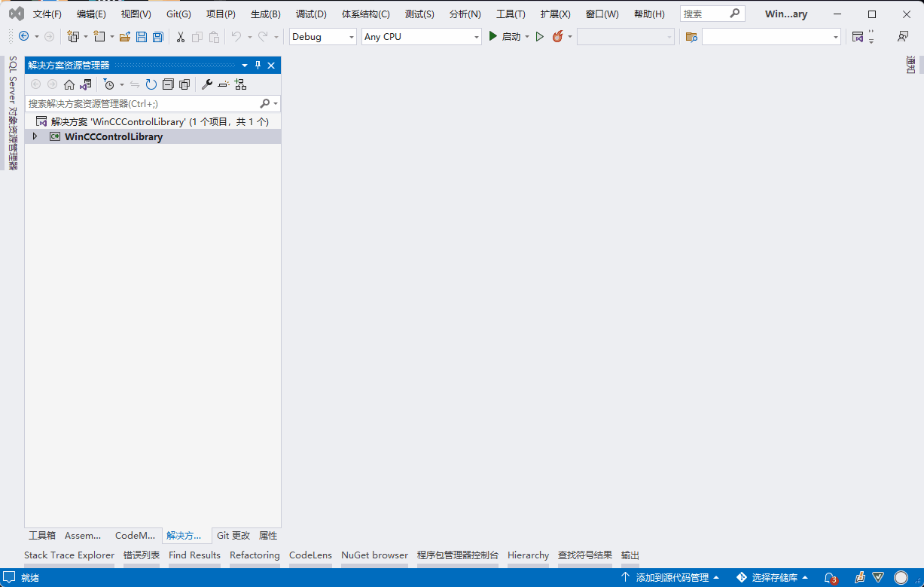Click the green Start debugging button
The image size is (924, 587).
[x=493, y=36]
